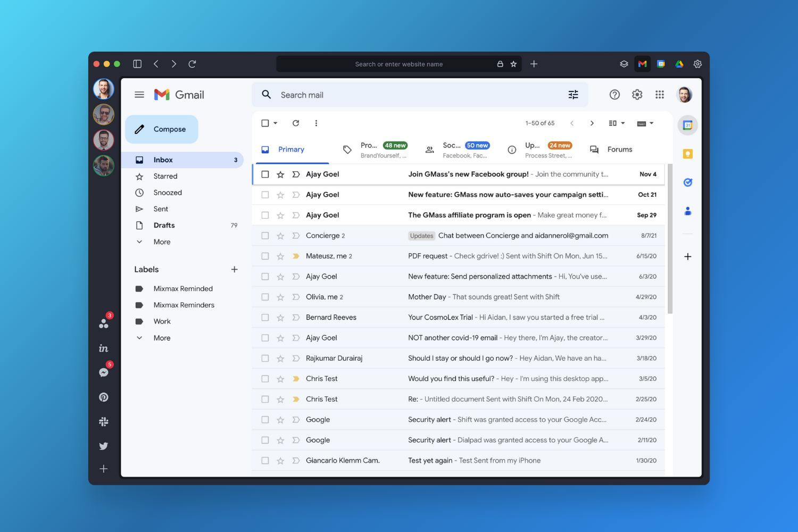The height and width of the screenshot is (532, 798).
Task: Open Google Calendar in the side panel
Action: coord(687,125)
